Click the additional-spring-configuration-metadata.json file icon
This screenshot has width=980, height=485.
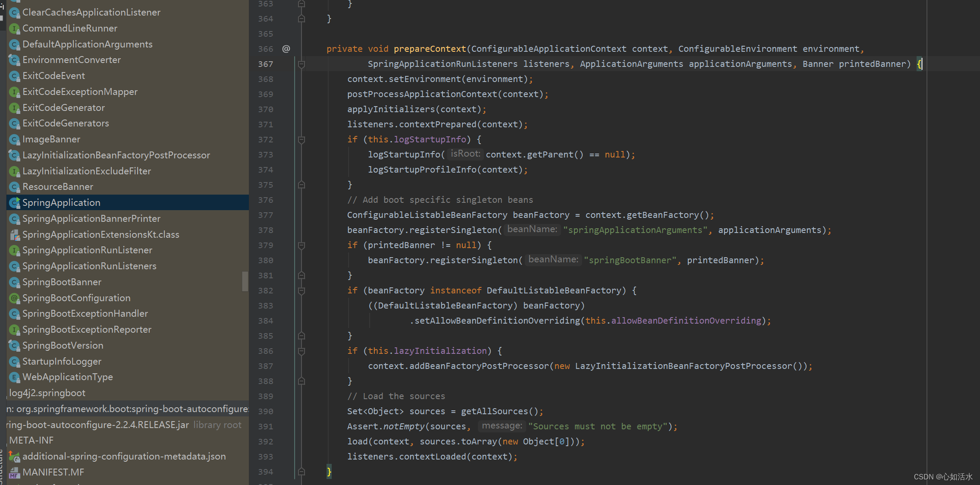[x=15, y=457]
